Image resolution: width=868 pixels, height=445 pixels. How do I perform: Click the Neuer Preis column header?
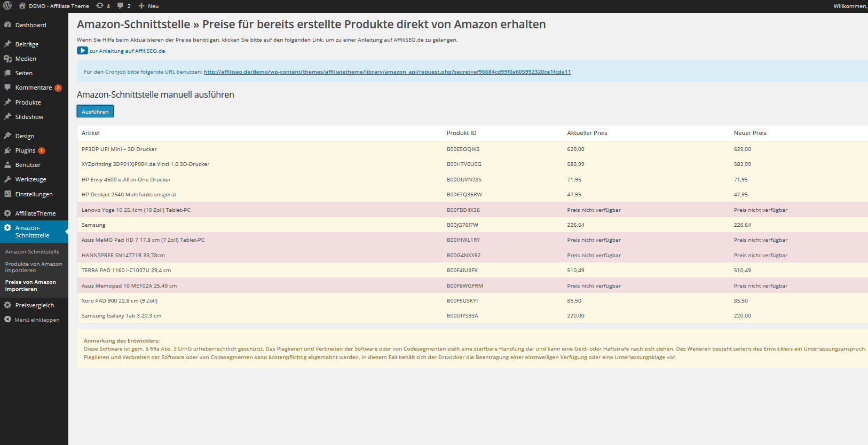(749, 133)
